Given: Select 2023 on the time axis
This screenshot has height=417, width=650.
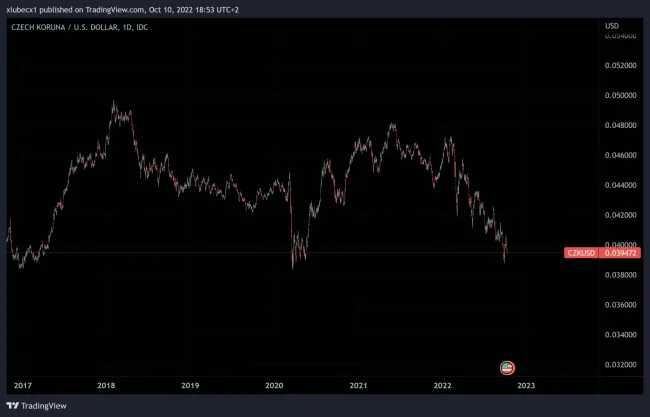Looking at the screenshot, I should [x=526, y=385].
